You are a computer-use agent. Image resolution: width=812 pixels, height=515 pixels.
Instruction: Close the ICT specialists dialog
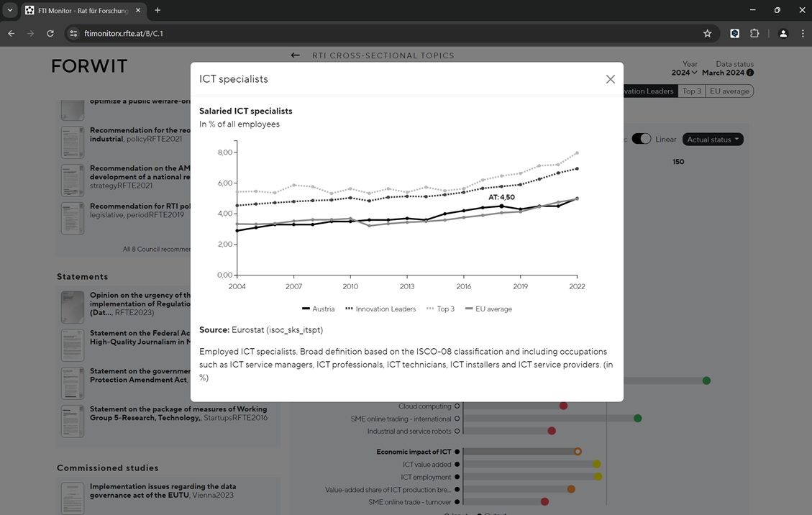(610, 79)
